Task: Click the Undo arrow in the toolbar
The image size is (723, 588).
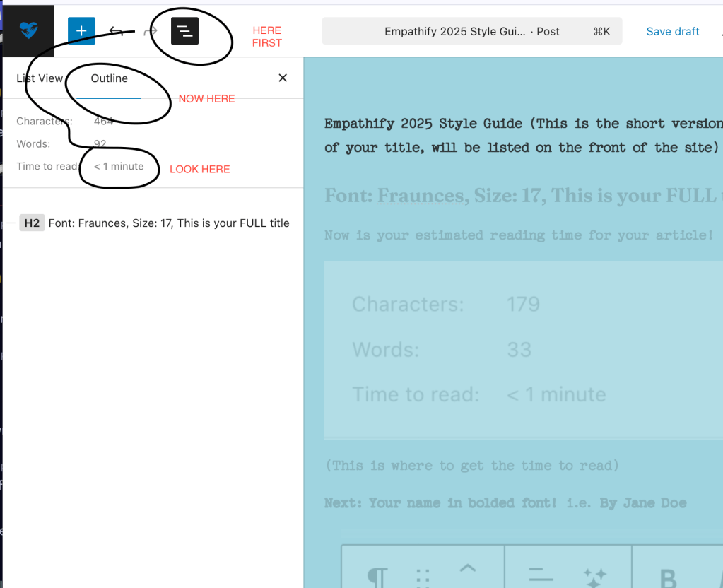Action: tap(117, 31)
